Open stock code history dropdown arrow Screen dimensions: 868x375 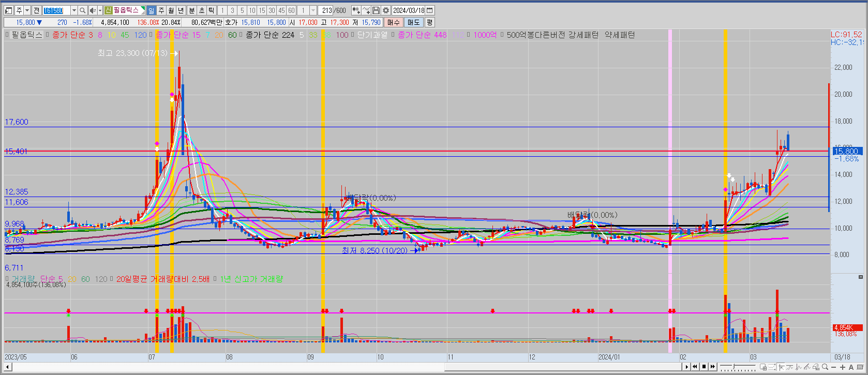coord(74,10)
